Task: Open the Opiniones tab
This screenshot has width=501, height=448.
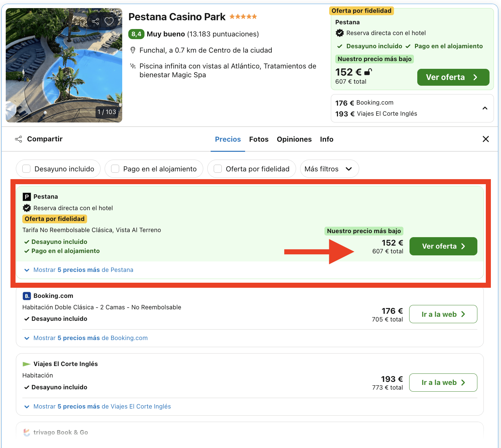Action: pos(294,139)
